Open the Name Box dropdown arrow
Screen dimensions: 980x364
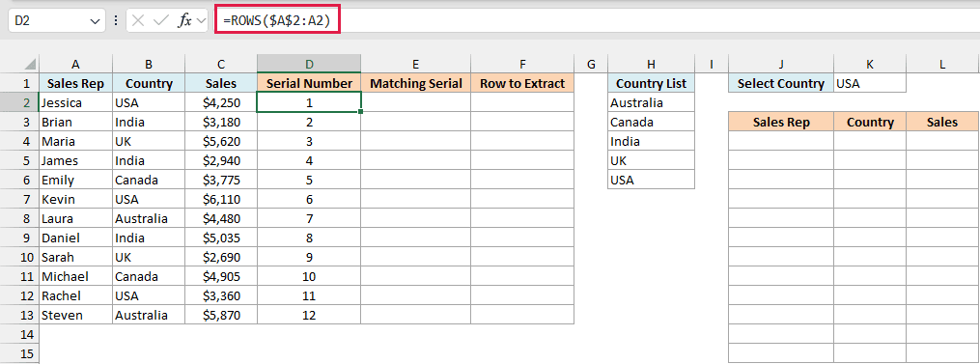(95, 21)
